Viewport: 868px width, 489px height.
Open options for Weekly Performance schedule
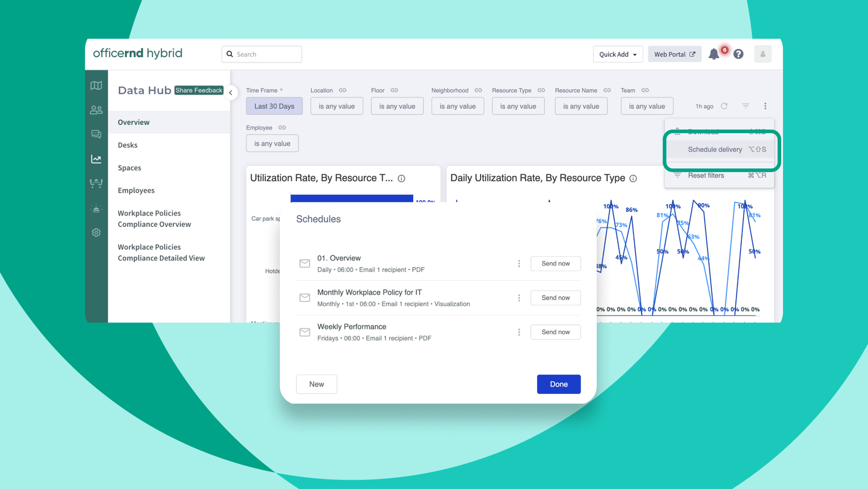click(519, 332)
